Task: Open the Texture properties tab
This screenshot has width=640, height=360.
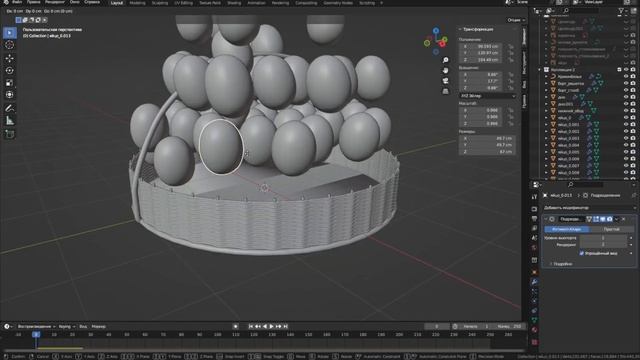Action: pos(534,342)
